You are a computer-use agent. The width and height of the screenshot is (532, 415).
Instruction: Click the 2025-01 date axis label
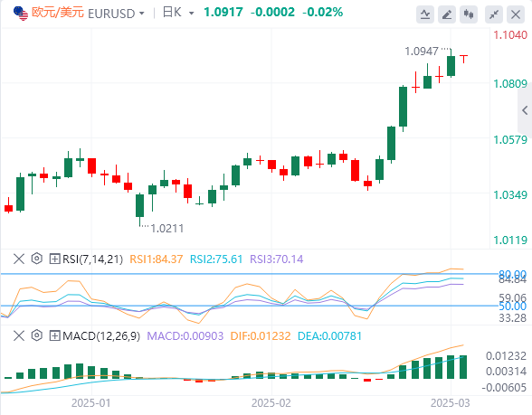pos(90,403)
